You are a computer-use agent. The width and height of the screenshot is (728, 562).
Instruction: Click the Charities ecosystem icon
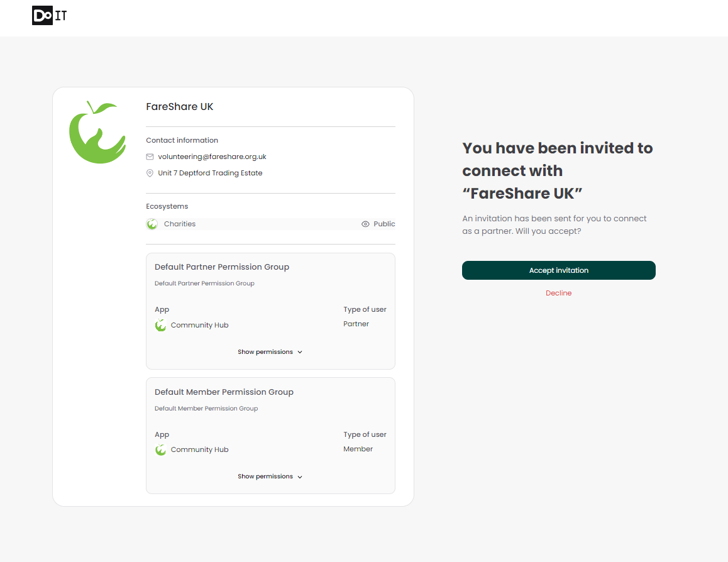click(152, 224)
